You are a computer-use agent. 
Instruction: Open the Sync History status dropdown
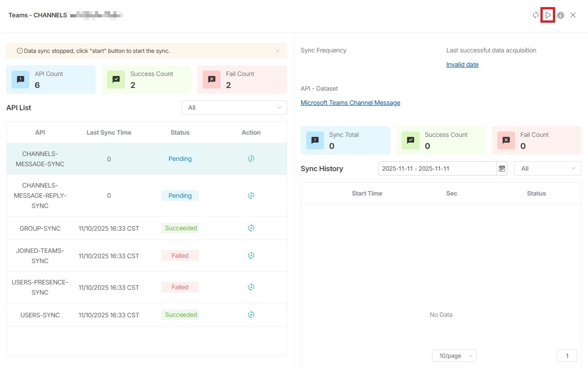[x=547, y=168]
